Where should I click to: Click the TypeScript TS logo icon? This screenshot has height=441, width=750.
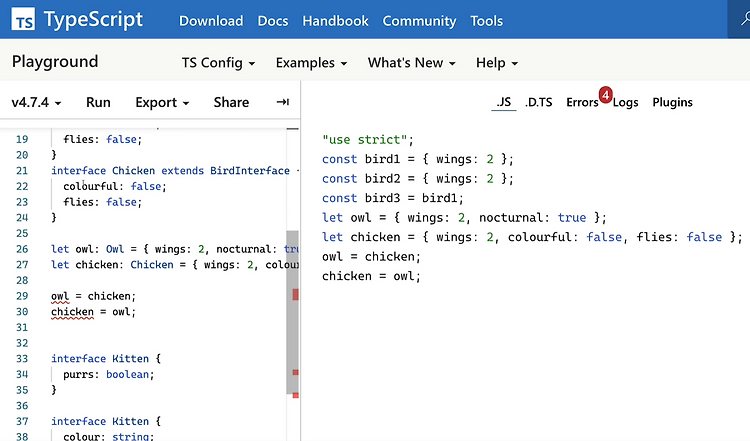point(23,20)
